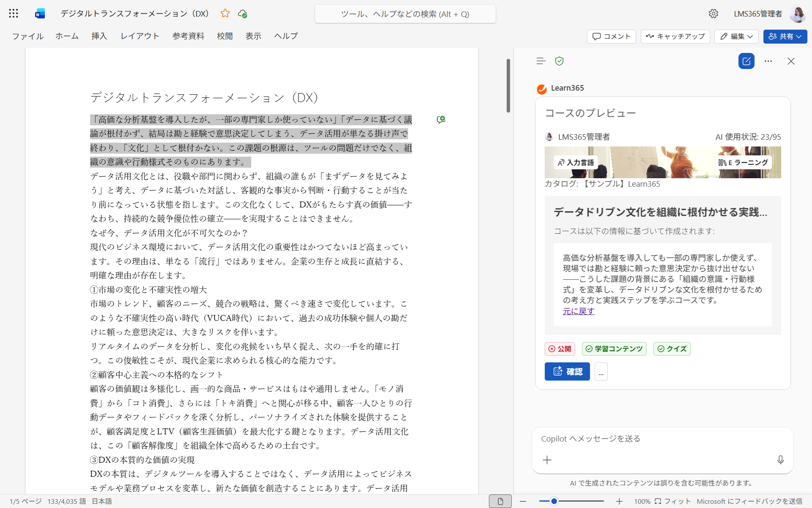The width and height of the screenshot is (812, 508).
Task: Click the Learn365 logo icon
Action: (x=541, y=89)
